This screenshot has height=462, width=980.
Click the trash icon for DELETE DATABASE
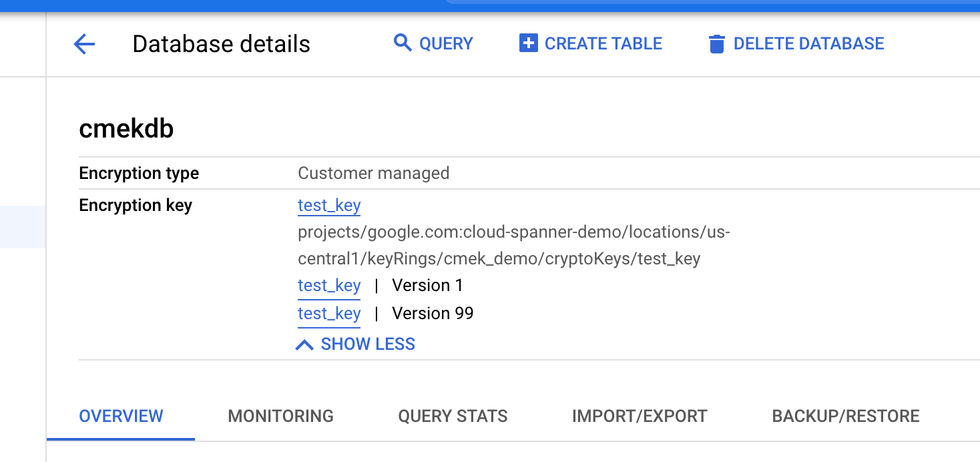(717, 43)
